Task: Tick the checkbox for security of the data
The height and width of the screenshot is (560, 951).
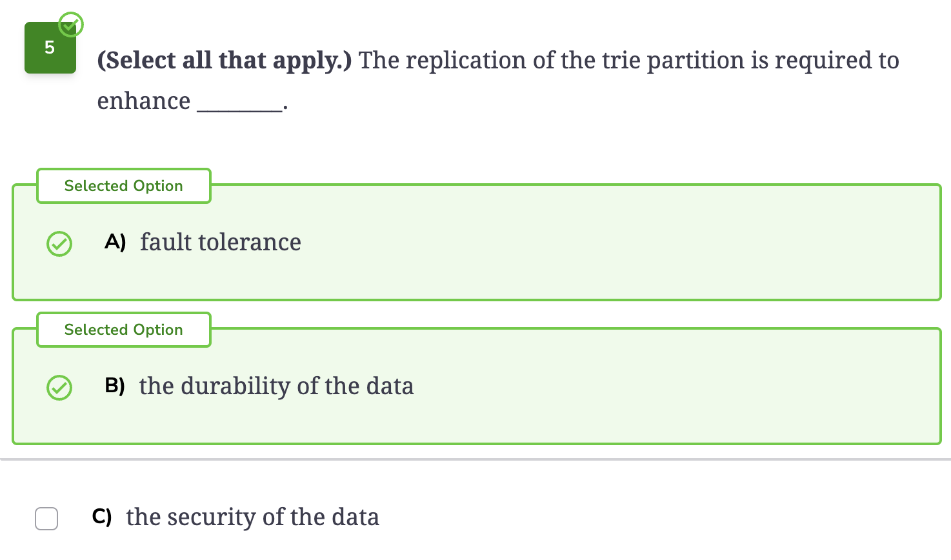Action: pos(46,518)
